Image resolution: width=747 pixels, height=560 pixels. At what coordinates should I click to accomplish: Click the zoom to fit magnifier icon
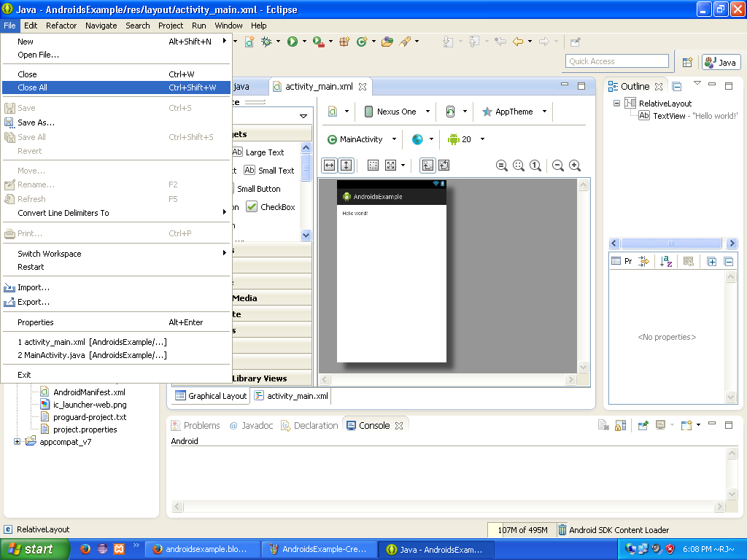[519, 166]
